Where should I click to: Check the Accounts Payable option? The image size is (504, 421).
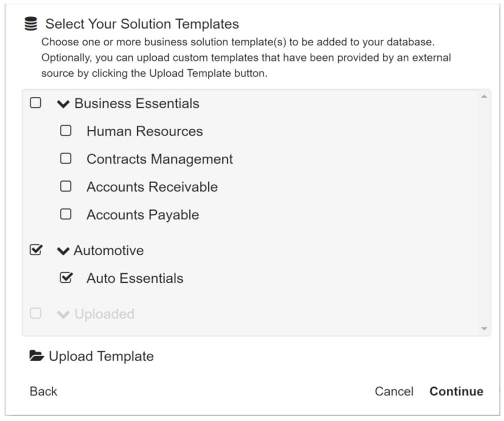click(66, 214)
